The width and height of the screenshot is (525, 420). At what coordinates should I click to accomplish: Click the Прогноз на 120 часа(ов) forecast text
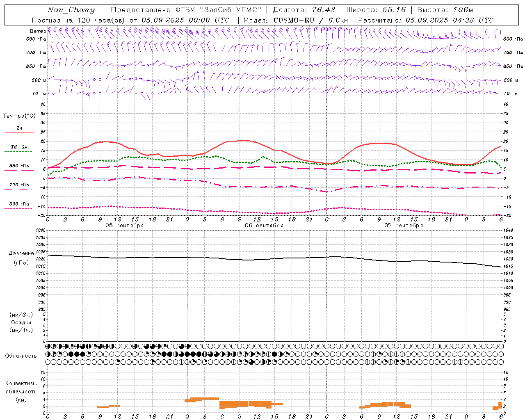pos(79,20)
